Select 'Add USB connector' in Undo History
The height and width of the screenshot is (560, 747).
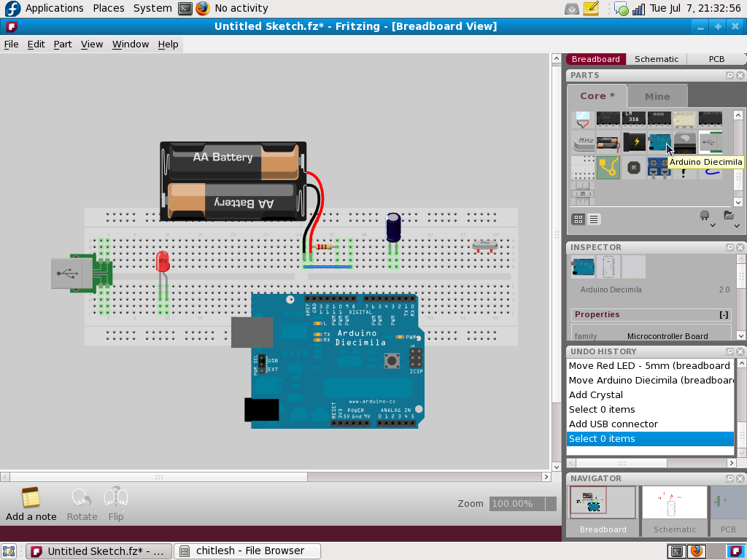click(650, 424)
